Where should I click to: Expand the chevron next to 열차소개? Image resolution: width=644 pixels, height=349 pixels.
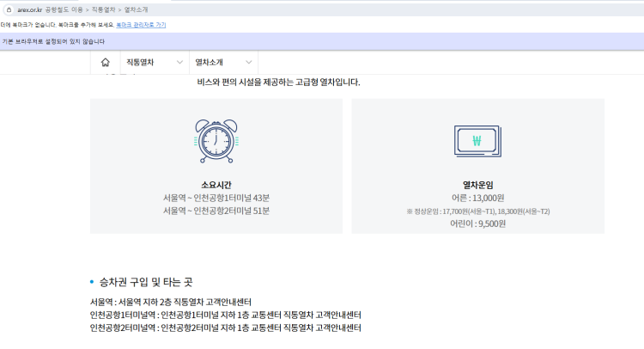pos(248,63)
